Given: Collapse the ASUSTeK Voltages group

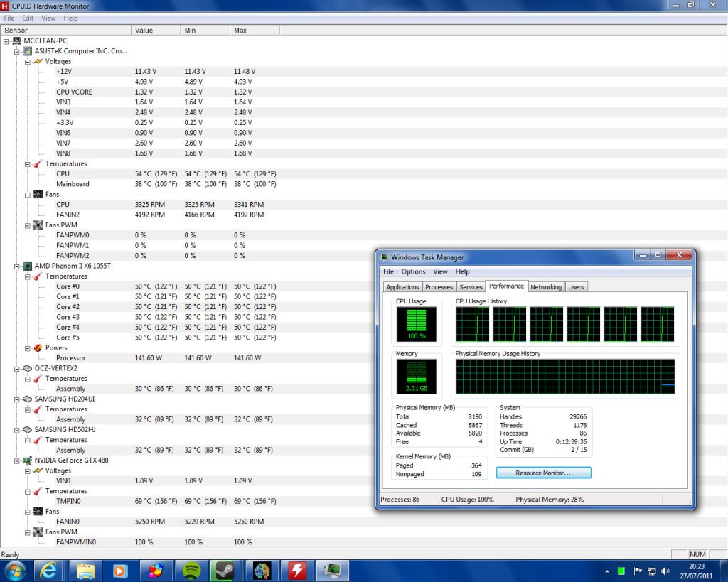Looking at the screenshot, I should pyautogui.click(x=28, y=62).
